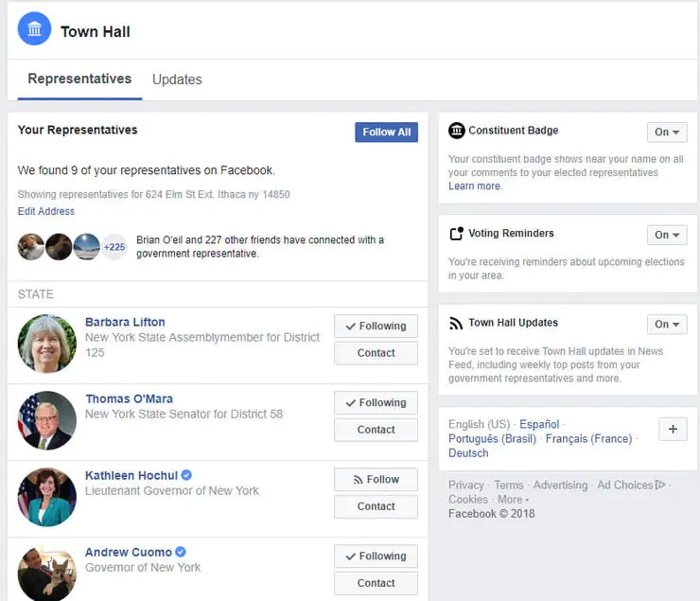The image size is (700, 601).
Task: Contact Barbara Lifton
Action: pos(376,353)
